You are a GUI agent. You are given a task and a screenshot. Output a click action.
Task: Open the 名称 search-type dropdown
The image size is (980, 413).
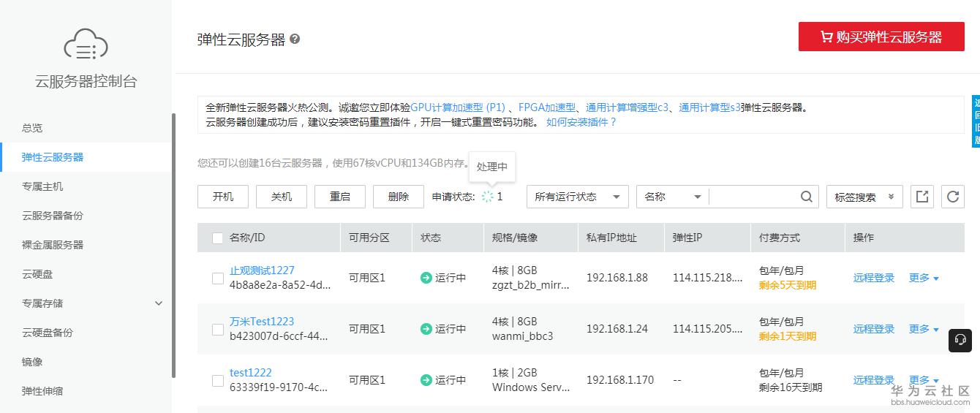pyautogui.click(x=673, y=197)
